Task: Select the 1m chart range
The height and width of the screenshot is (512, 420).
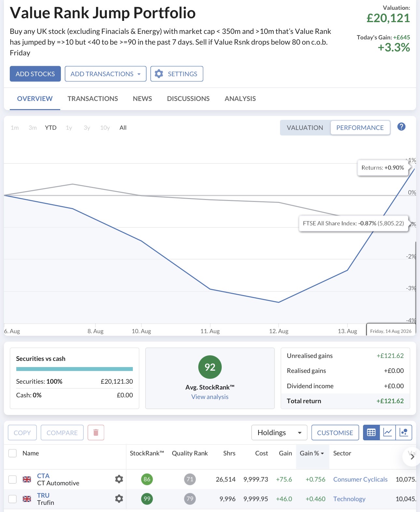Action: click(15, 128)
